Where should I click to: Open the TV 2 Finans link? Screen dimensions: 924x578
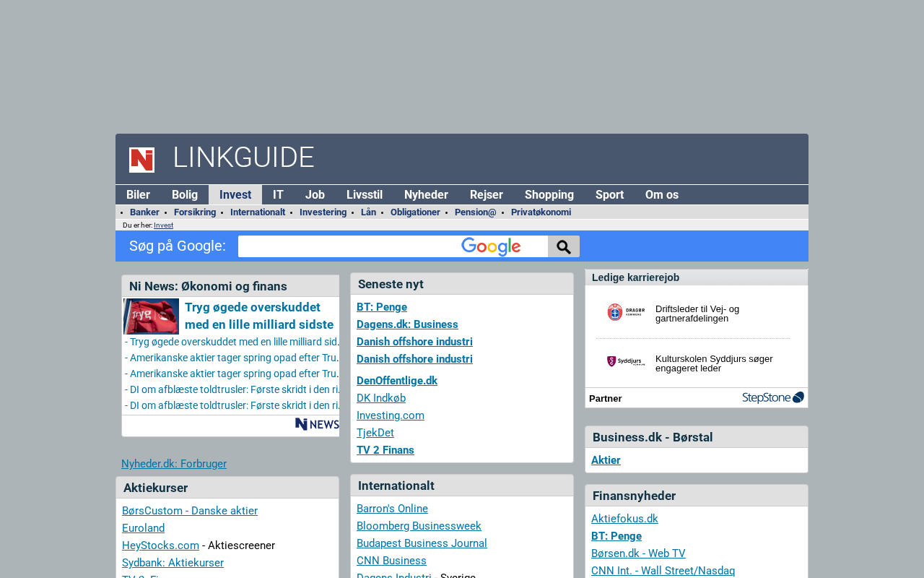385,450
